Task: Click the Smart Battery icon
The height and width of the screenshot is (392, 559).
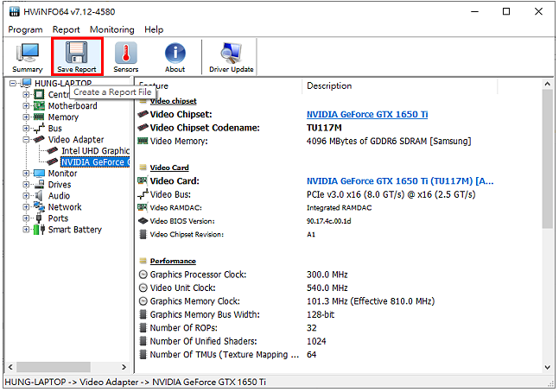Action: point(39,230)
